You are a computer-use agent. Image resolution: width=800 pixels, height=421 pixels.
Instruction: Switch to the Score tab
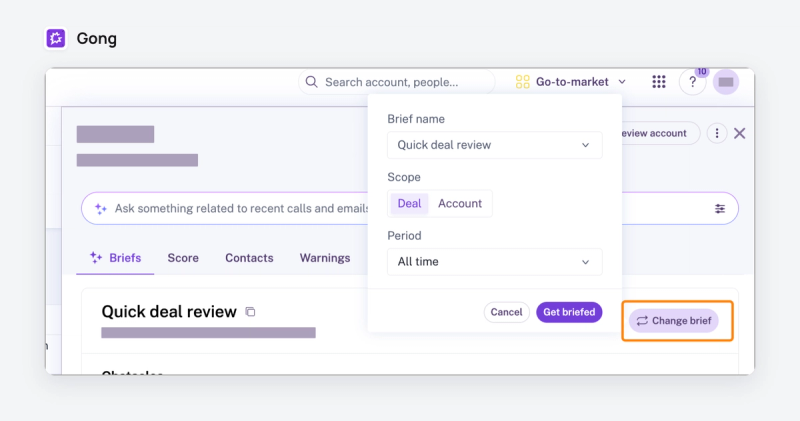click(183, 258)
